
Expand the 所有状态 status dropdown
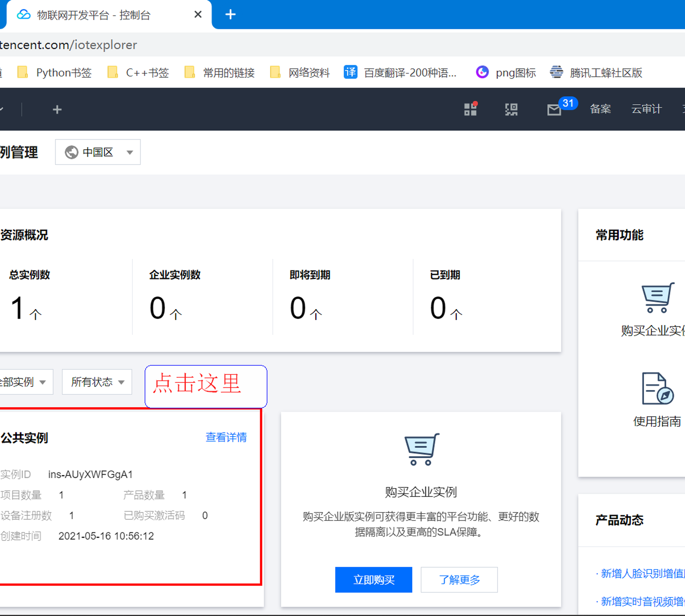pos(97,382)
